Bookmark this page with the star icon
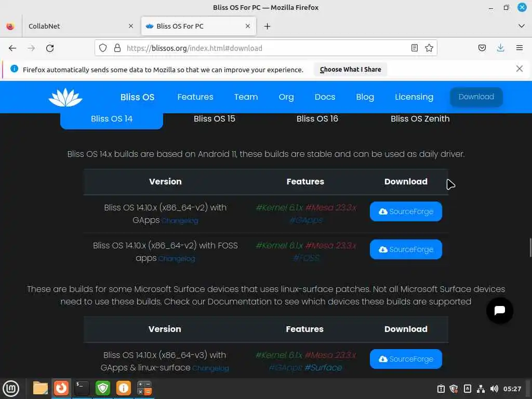 [x=429, y=48]
